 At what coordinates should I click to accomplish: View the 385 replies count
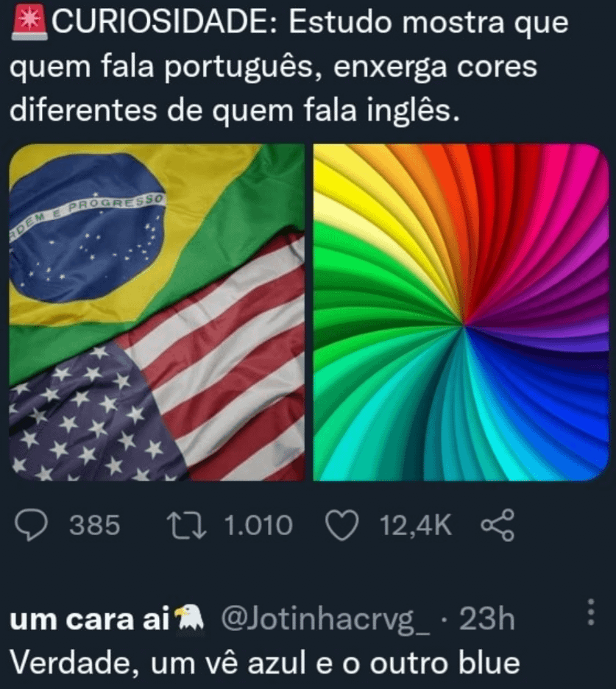[x=94, y=525]
